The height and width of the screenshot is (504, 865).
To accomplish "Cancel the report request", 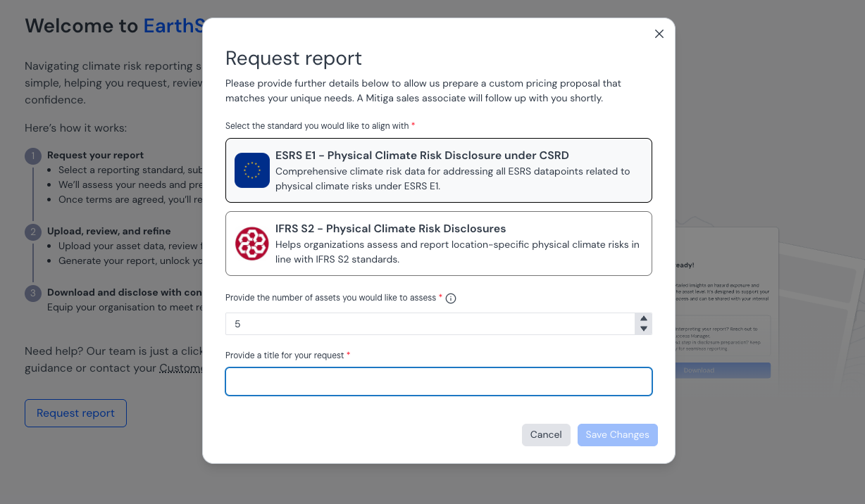I will (x=546, y=435).
